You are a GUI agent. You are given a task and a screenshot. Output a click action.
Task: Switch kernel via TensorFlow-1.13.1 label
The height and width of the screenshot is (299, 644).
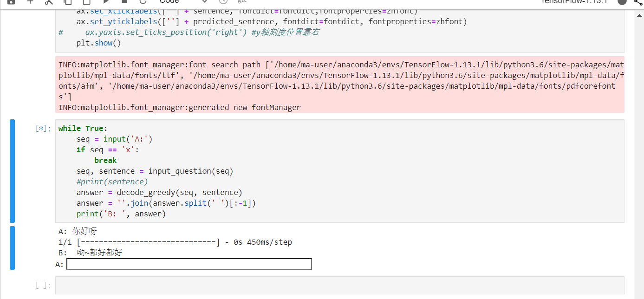pos(574,1)
